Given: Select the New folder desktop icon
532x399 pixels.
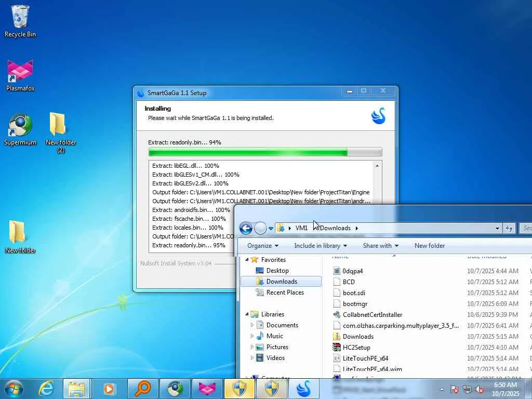Looking at the screenshot, I should coord(20,237).
